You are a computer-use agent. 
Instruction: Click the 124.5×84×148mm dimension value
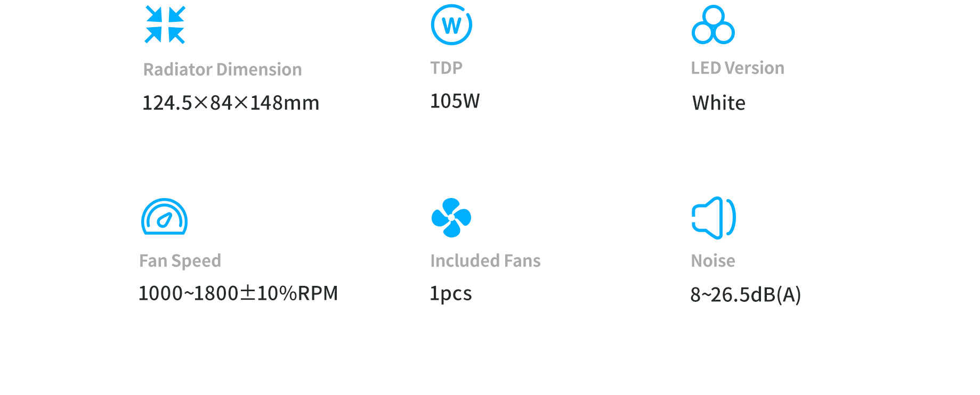coord(230,103)
